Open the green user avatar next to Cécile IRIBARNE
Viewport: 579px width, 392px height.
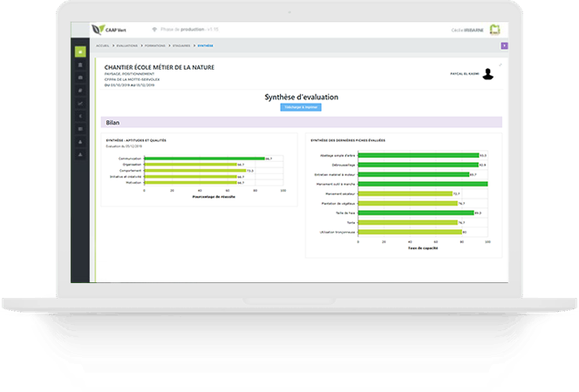coord(494,30)
